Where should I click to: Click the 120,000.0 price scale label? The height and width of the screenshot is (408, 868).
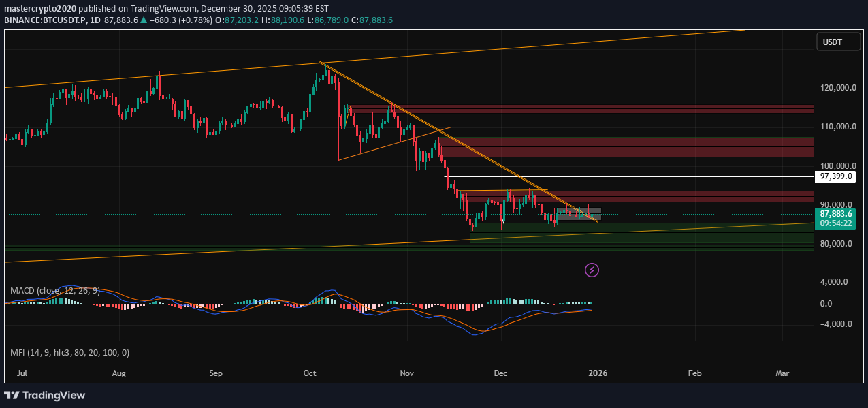839,87
